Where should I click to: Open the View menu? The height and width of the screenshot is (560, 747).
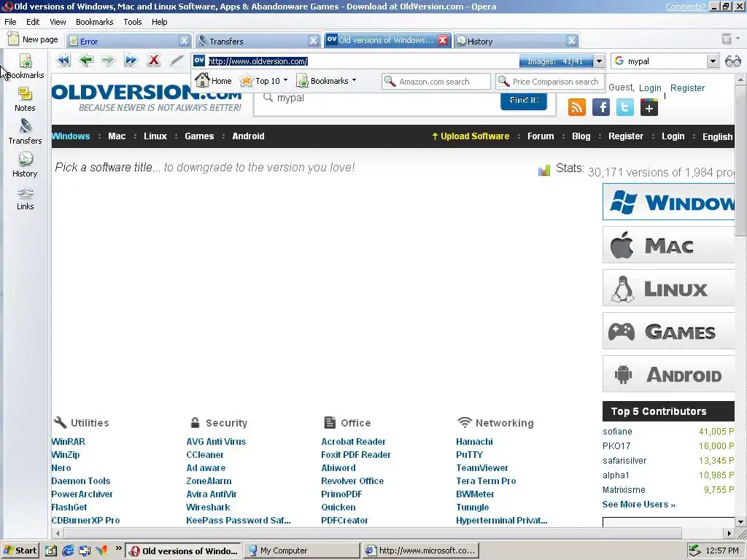(x=58, y=22)
